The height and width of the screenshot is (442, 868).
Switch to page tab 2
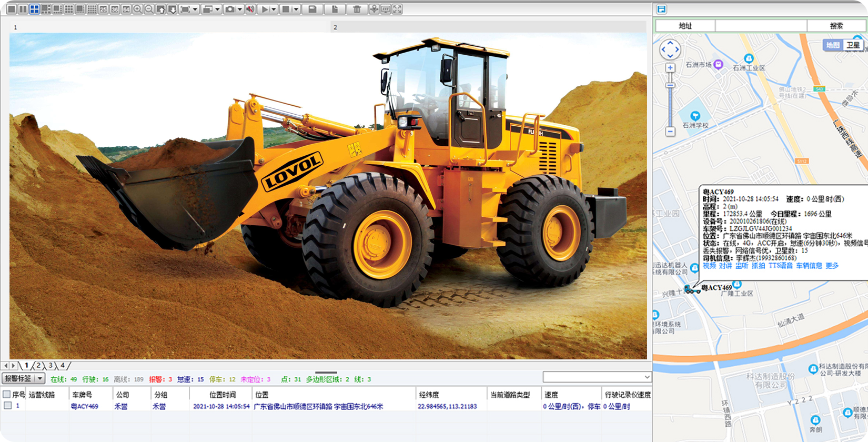[38, 365]
